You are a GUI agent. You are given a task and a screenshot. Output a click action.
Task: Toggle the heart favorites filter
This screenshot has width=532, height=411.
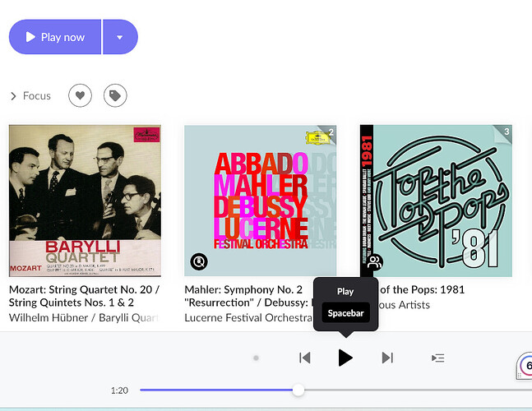coord(80,95)
